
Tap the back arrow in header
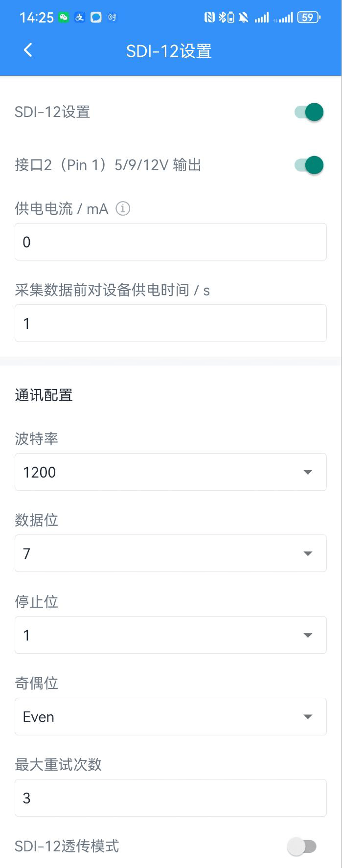click(28, 50)
